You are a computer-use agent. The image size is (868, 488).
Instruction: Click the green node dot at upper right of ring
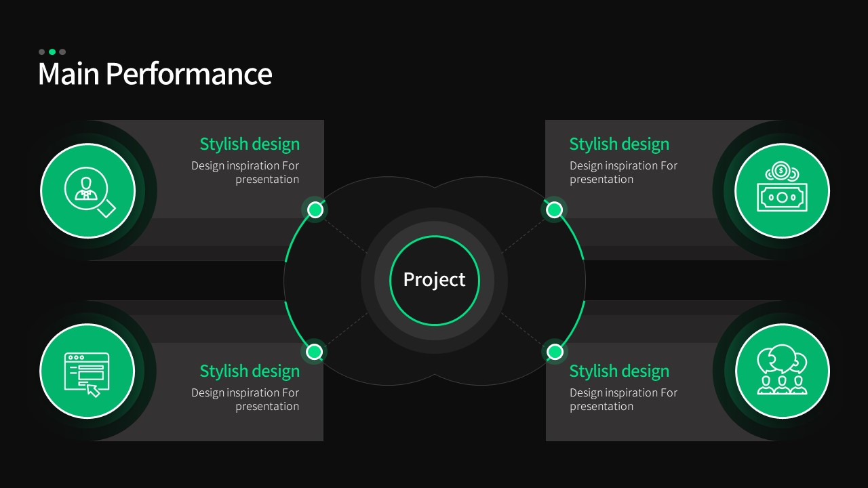pyautogui.click(x=555, y=210)
